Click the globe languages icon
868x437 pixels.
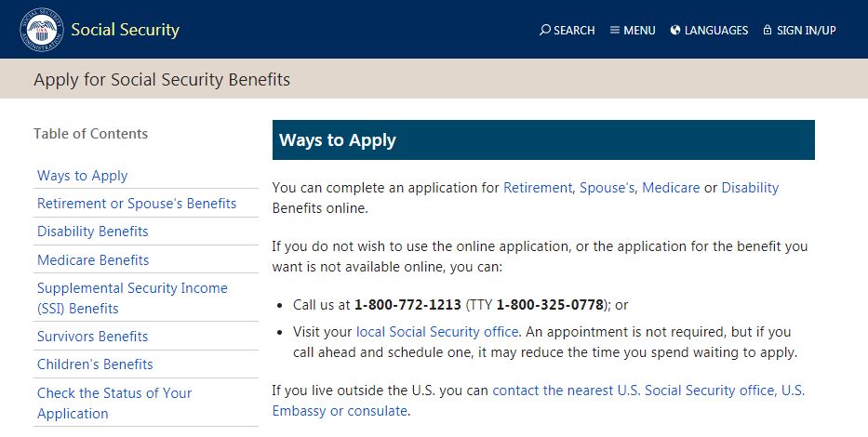click(x=674, y=30)
